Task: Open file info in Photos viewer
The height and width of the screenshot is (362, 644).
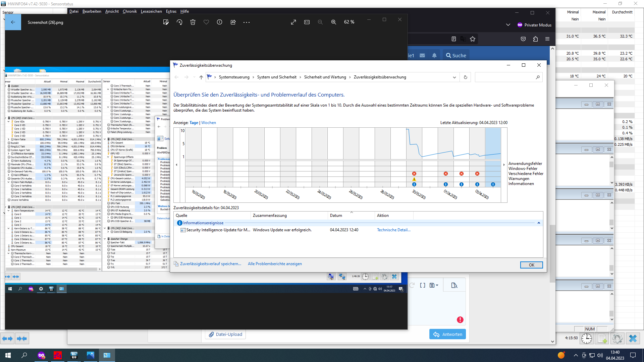Action: click(220, 22)
